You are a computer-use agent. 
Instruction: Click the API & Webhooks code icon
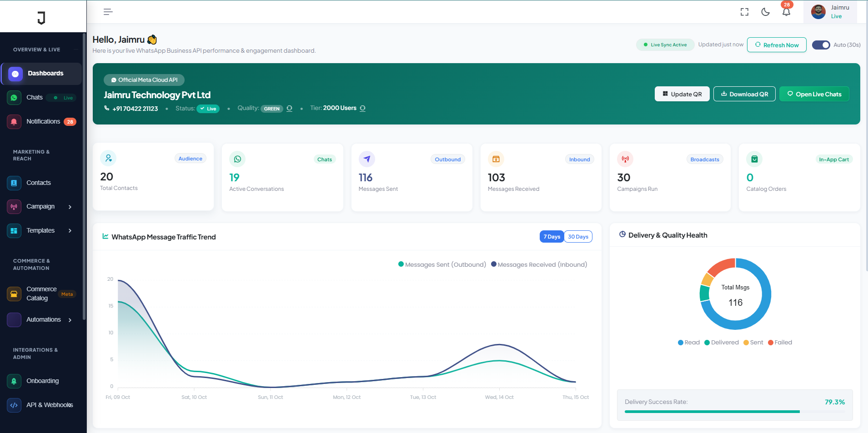tap(14, 405)
